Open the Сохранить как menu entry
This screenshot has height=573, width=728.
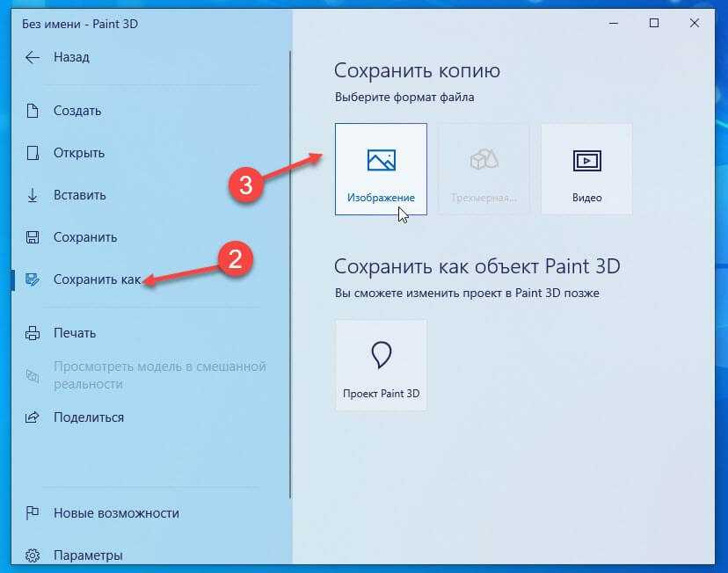(97, 279)
